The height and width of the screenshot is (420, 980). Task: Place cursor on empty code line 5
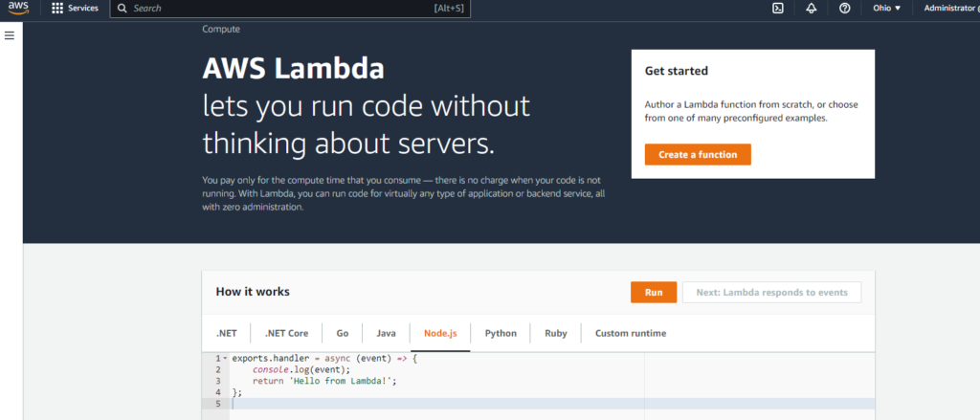(x=552, y=404)
